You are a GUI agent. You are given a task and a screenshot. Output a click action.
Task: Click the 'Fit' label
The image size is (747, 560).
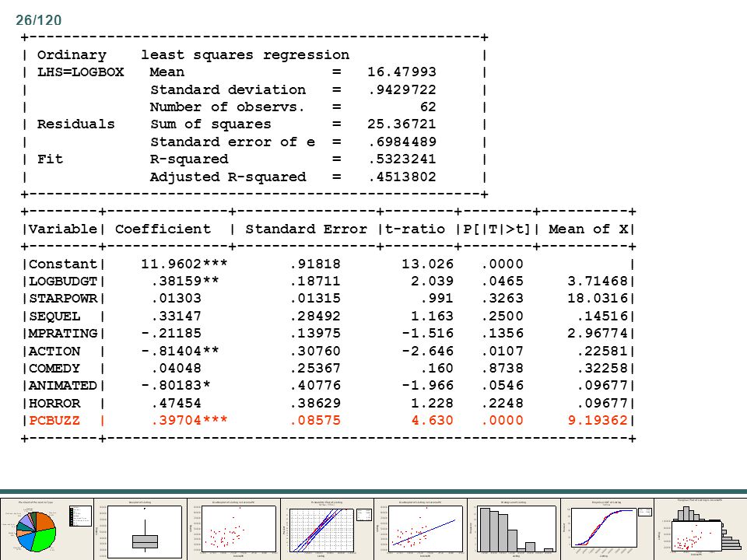50,159
